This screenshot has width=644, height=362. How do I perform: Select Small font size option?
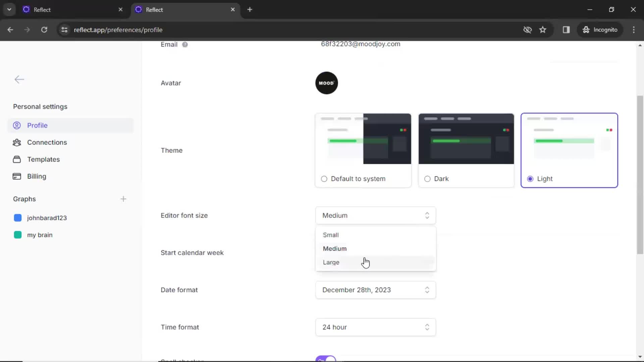[331, 235]
